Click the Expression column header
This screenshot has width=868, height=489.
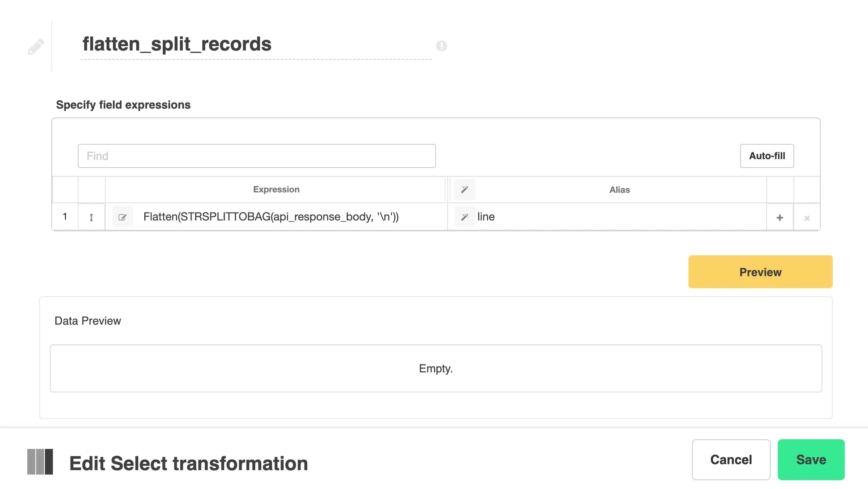275,189
